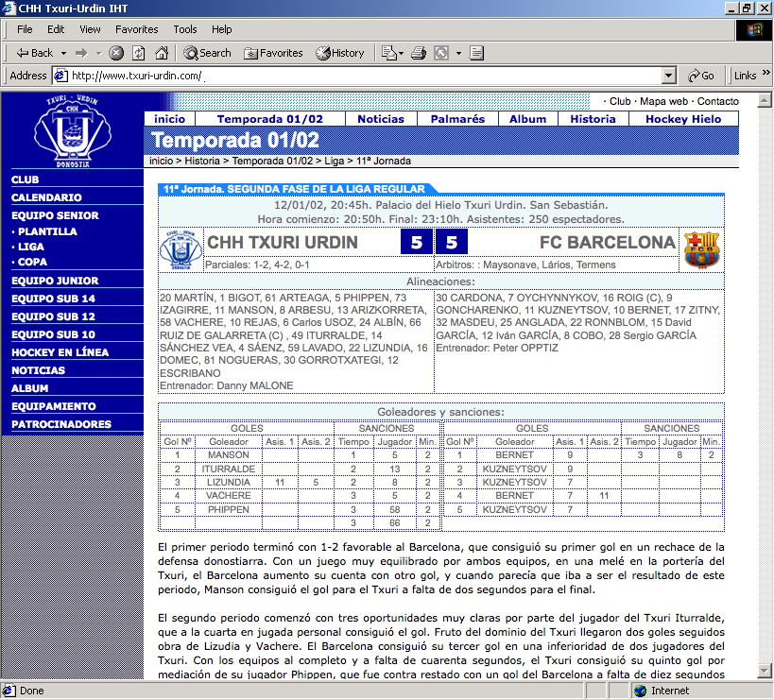Screen dimensions: 774x700
Task: Select the Palmarés navigation tab
Action: click(457, 119)
